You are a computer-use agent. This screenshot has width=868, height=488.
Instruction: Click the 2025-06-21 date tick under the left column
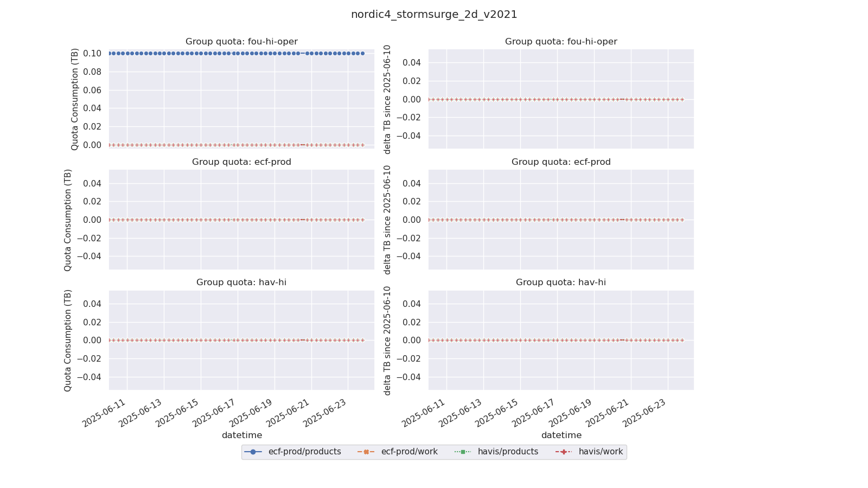coord(289,413)
